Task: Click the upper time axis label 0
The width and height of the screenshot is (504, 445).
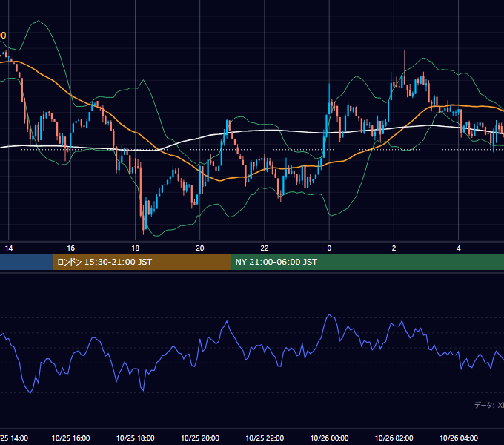Action: 329,248
